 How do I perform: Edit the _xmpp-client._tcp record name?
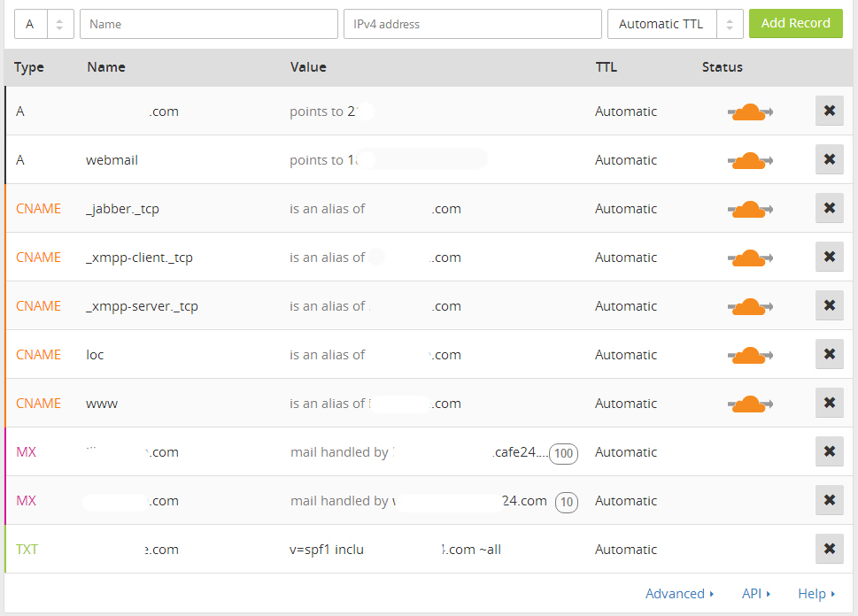click(139, 258)
